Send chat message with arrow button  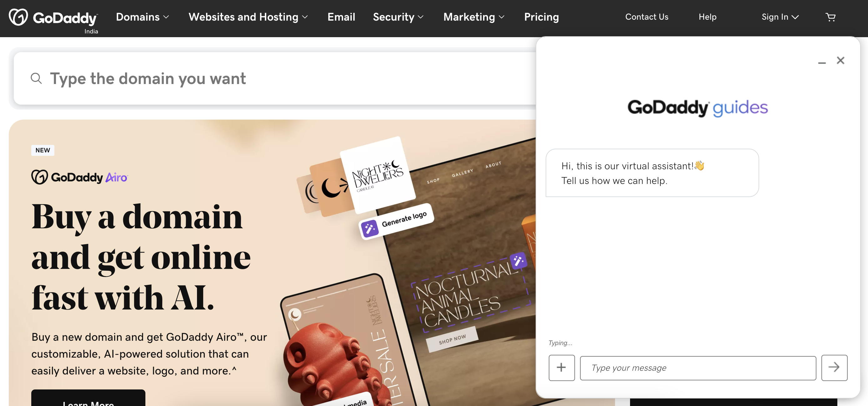point(834,368)
